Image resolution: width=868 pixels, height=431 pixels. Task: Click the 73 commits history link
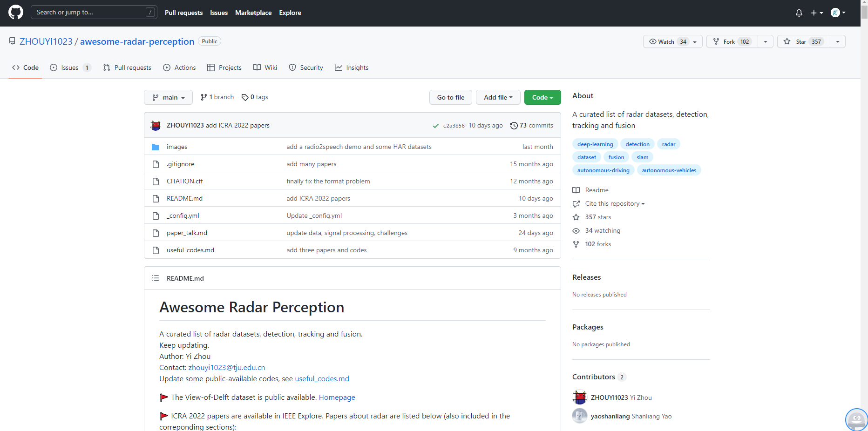tap(531, 125)
